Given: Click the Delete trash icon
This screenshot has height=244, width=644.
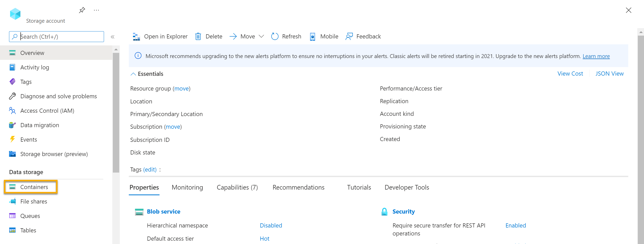Looking at the screenshot, I should (198, 37).
